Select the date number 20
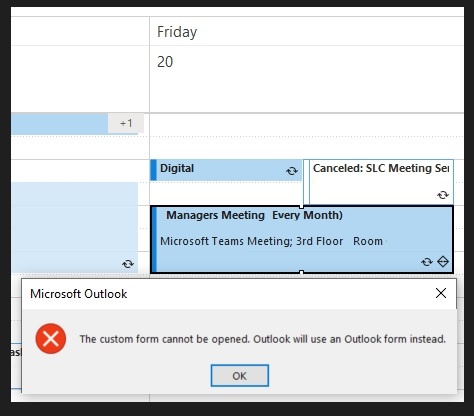The width and height of the screenshot is (474, 416). tap(165, 62)
